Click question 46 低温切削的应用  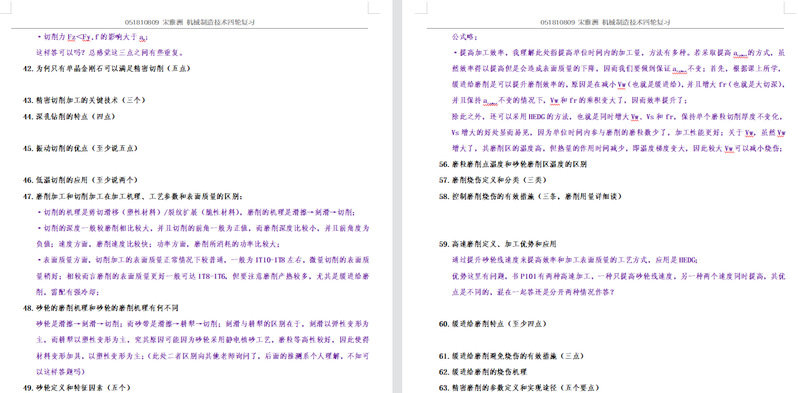(x=80, y=180)
